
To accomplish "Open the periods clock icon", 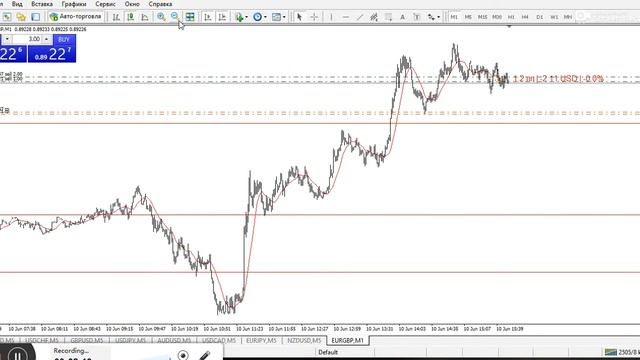I will 257,17.
